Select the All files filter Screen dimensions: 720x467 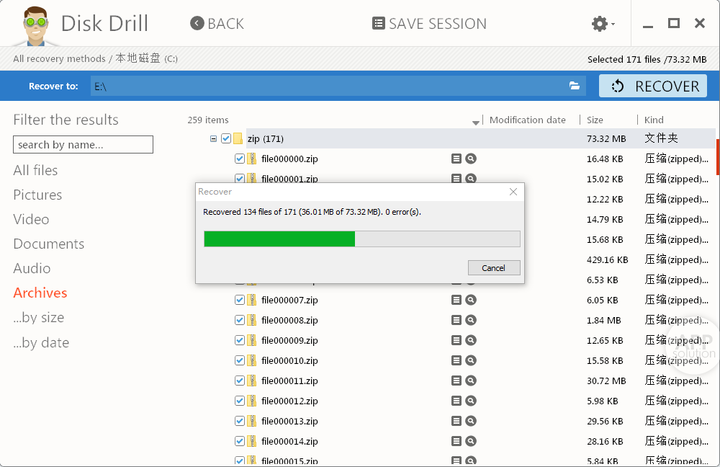point(35,170)
